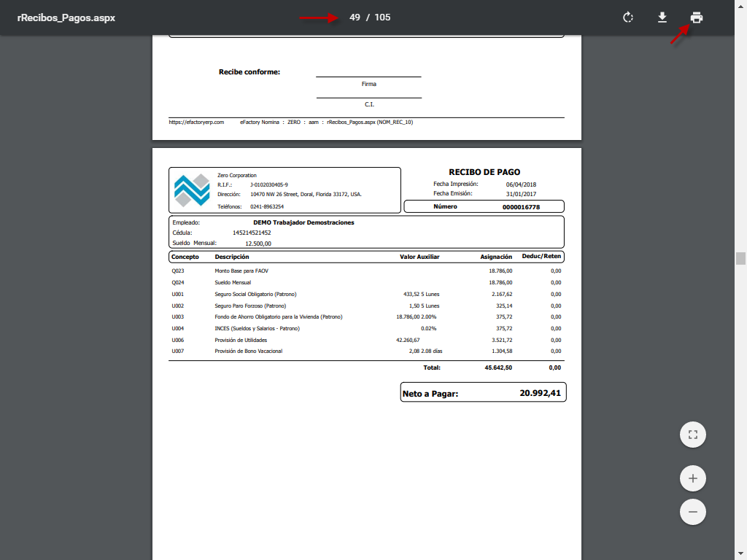The height and width of the screenshot is (560, 747).
Task: Select the Provisión de Utilidades description
Action: point(241,340)
